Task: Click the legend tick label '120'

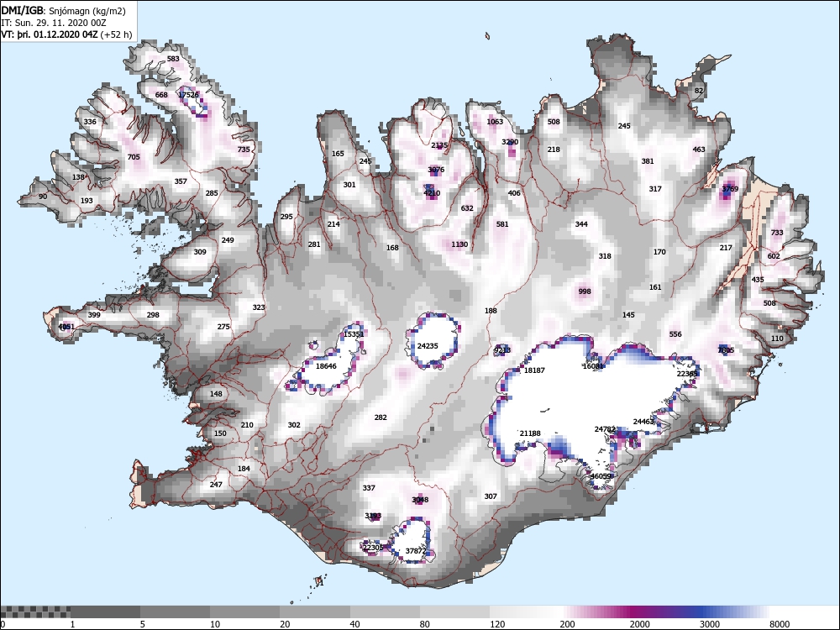Action: [x=496, y=624]
